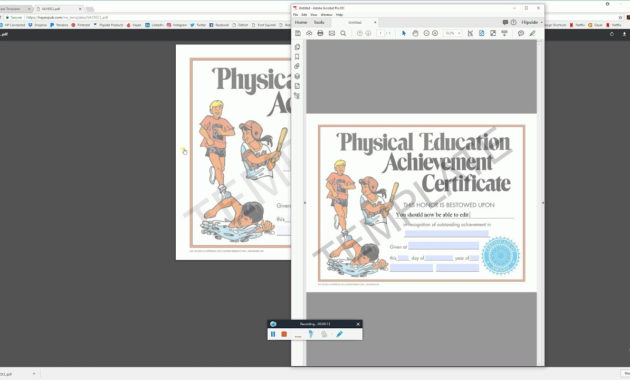630x380 pixels.
Task: Select the Hand pan tool in Acrobat
Action: pos(415,33)
